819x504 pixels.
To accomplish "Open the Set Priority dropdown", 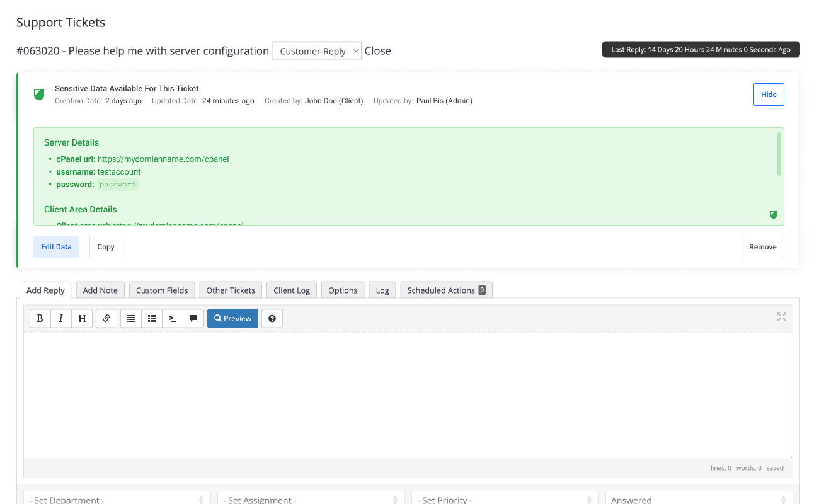I will click(x=505, y=500).
